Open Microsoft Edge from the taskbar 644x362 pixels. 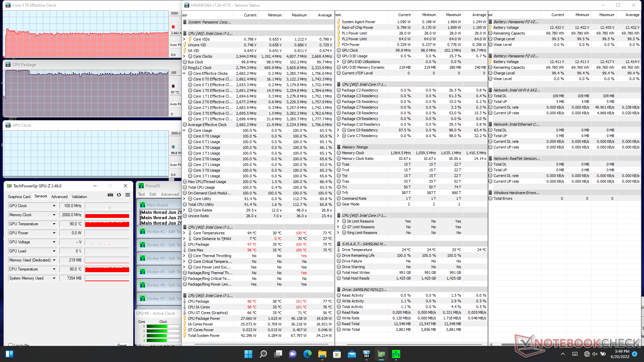tap(307, 354)
